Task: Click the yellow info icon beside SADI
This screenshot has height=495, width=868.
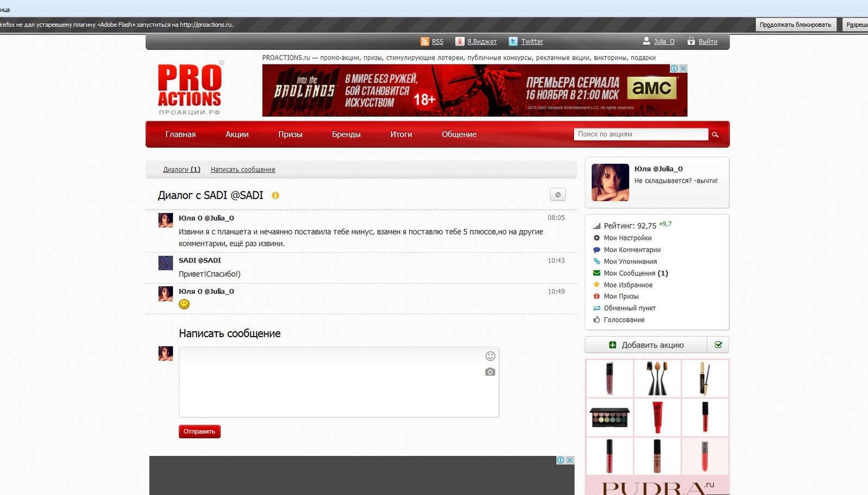Action: [x=276, y=196]
